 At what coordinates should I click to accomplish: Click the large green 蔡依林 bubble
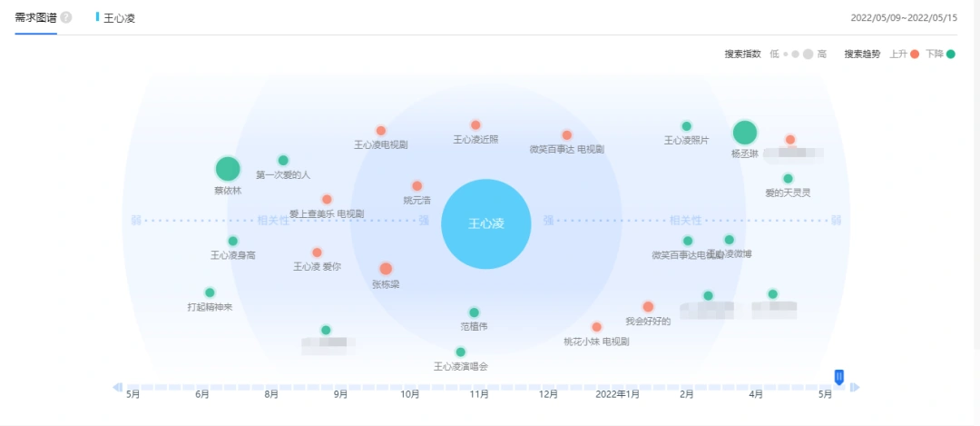[x=228, y=169]
